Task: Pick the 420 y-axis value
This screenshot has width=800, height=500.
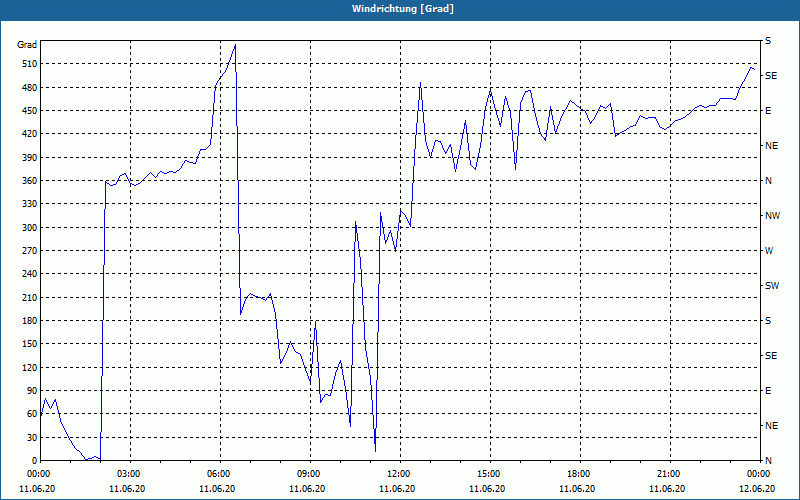Action: (28, 134)
